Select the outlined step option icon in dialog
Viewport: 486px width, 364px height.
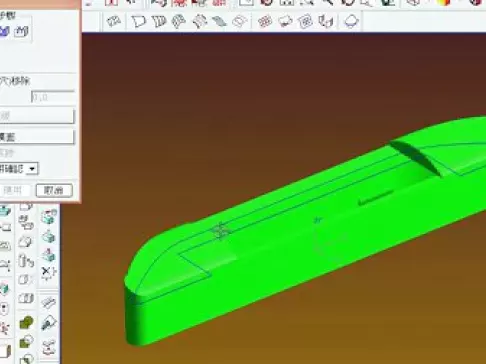click(22, 31)
